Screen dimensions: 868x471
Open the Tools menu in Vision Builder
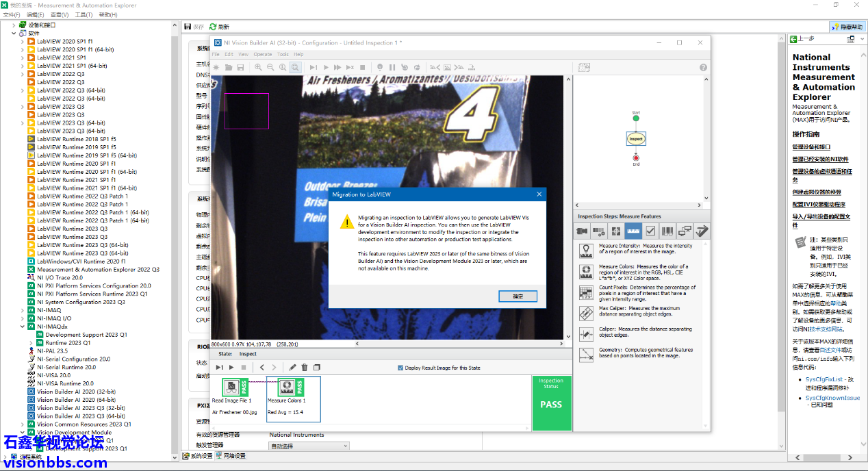coord(283,54)
